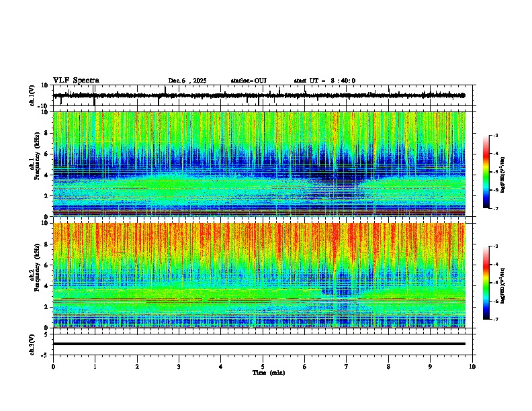The width and height of the screenshot is (532, 411).
Task: Click the ch.2 spectrogram panel
Action: [259, 275]
